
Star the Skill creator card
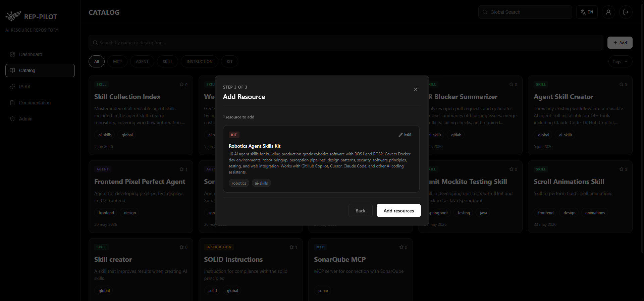(181, 247)
